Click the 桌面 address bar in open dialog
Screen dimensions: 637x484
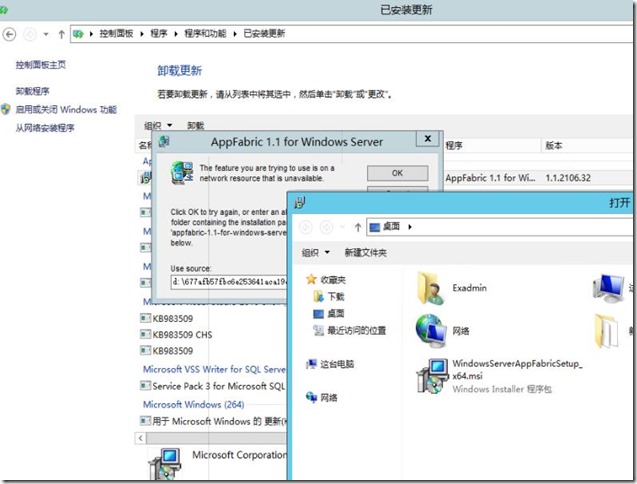pyautogui.click(x=500, y=227)
